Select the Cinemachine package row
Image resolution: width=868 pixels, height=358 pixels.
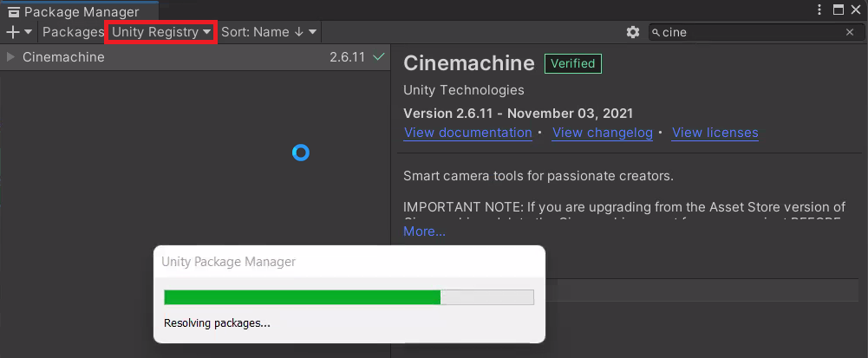pos(195,57)
